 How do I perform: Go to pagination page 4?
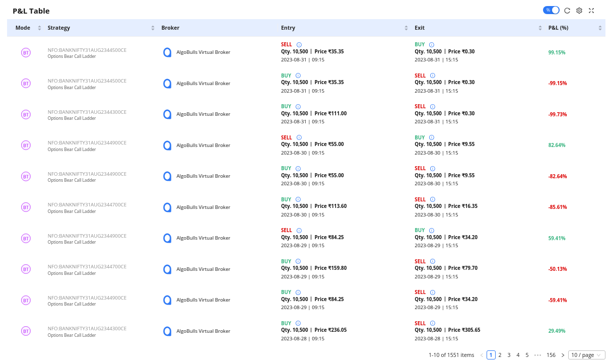pos(518,355)
